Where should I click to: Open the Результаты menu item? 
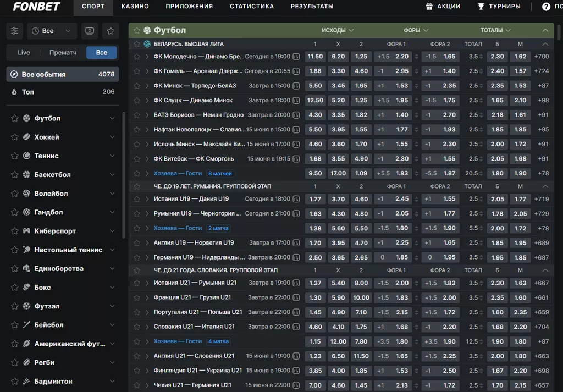(312, 7)
